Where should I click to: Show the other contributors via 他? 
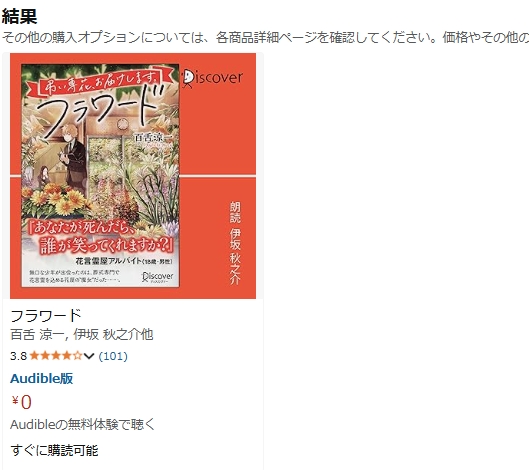click(147, 335)
